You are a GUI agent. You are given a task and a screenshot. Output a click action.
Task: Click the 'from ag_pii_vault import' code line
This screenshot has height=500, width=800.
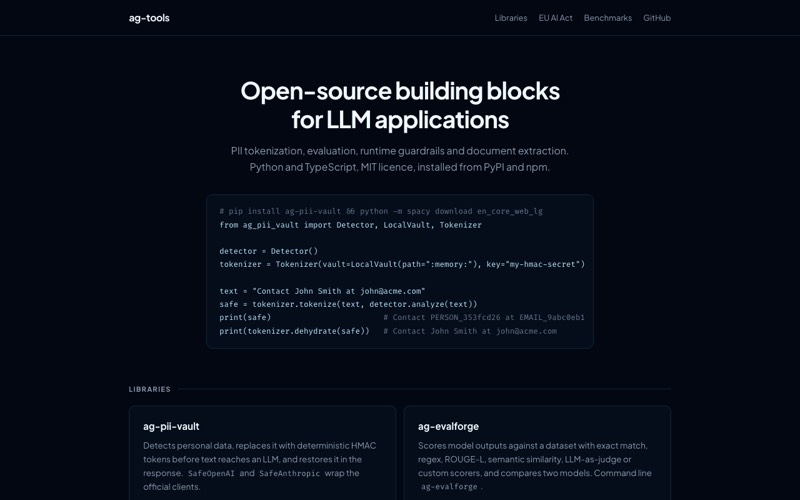351,225
